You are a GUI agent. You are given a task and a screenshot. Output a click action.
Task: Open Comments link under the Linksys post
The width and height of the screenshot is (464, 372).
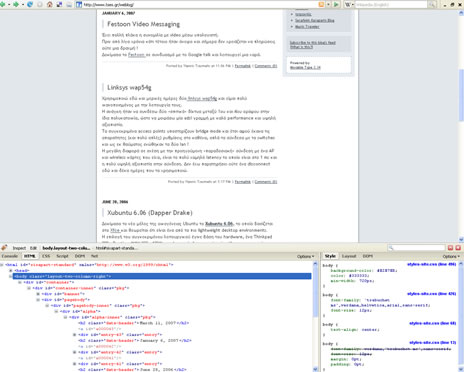(x=266, y=182)
